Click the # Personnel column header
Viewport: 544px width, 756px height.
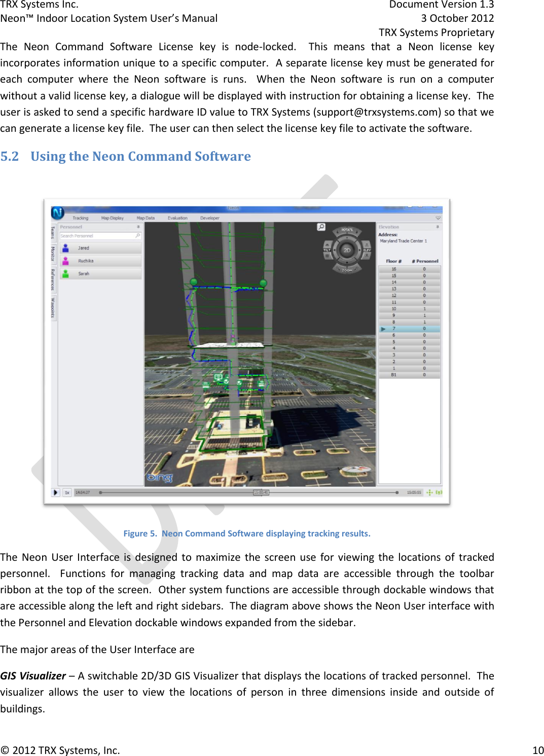[x=425, y=261]
